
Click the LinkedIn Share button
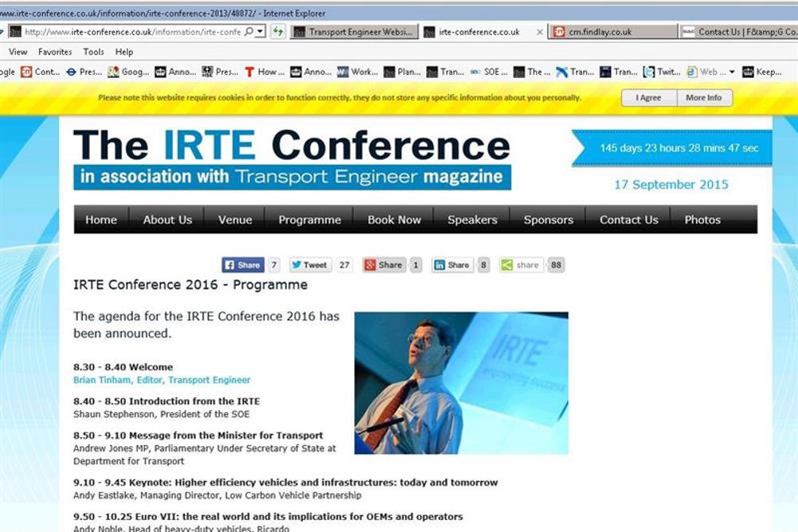point(452,264)
